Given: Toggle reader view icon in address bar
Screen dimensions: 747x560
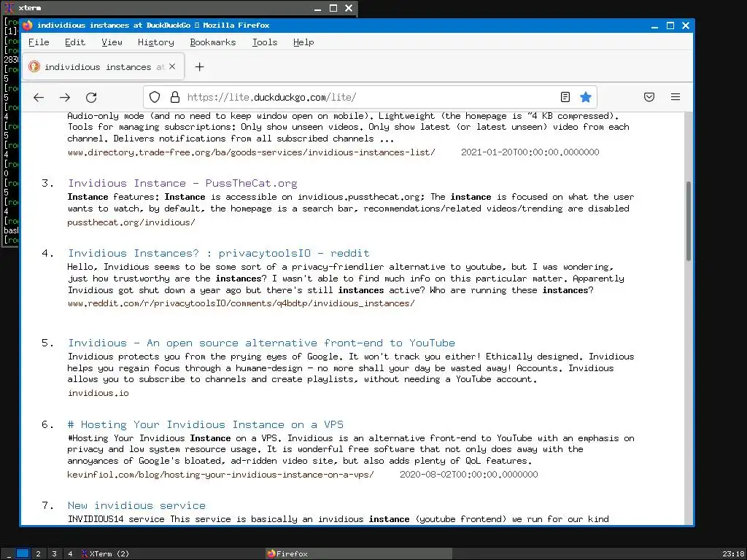Looking at the screenshot, I should (x=565, y=97).
